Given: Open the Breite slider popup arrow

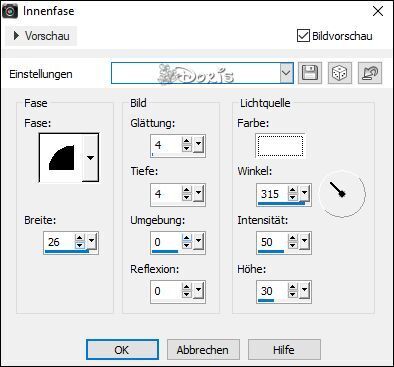Looking at the screenshot, I should pos(92,240).
